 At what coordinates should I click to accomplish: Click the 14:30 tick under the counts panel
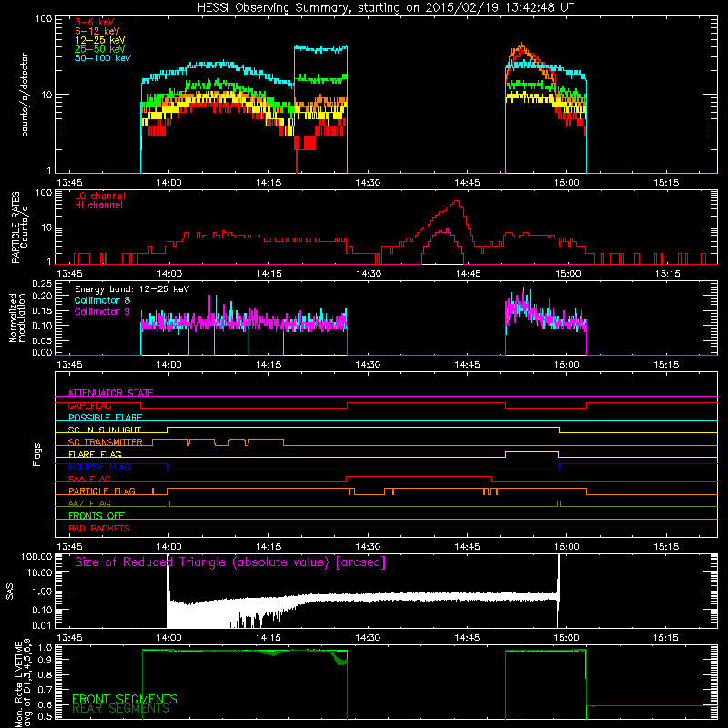(x=368, y=183)
